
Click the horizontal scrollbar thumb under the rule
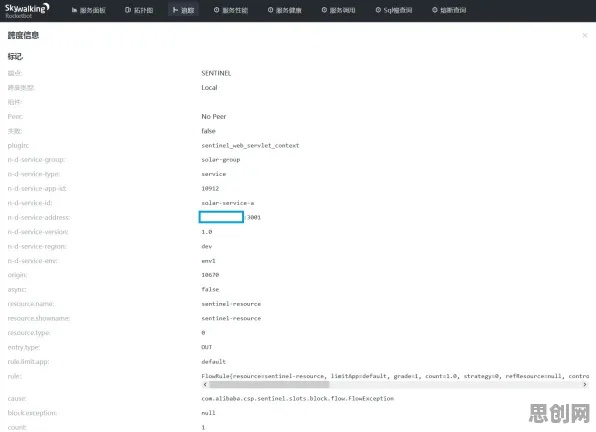coord(269,385)
